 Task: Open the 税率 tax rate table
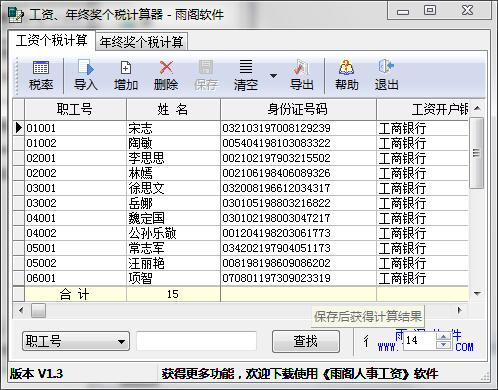pyautogui.click(x=41, y=76)
